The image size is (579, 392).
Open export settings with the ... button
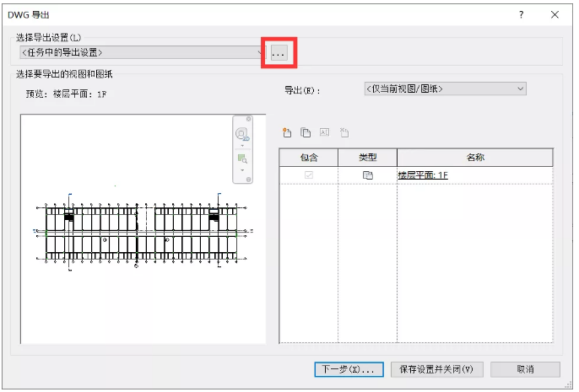pos(279,52)
